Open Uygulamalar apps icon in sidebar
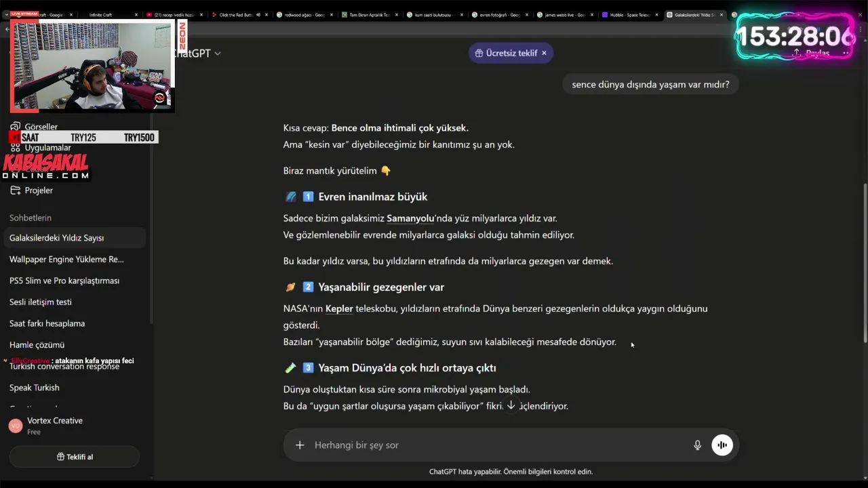Screen dimensions: 868x488 click(x=15, y=147)
